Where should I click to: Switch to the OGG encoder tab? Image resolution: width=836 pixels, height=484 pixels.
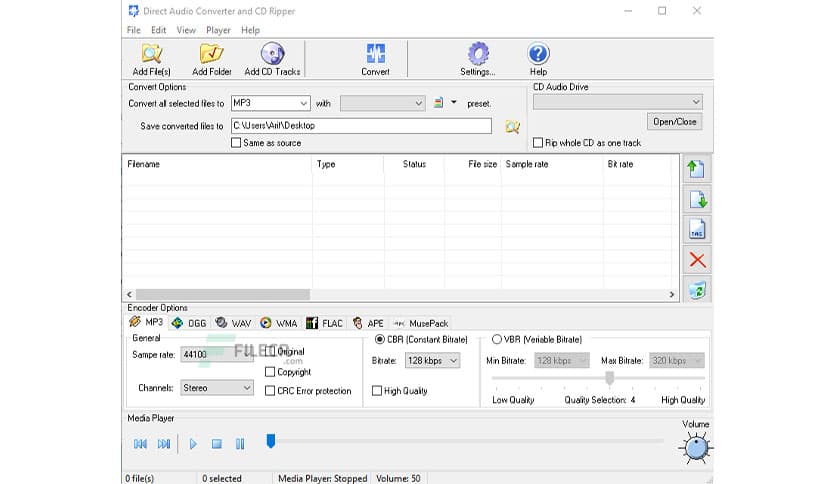click(x=190, y=323)
